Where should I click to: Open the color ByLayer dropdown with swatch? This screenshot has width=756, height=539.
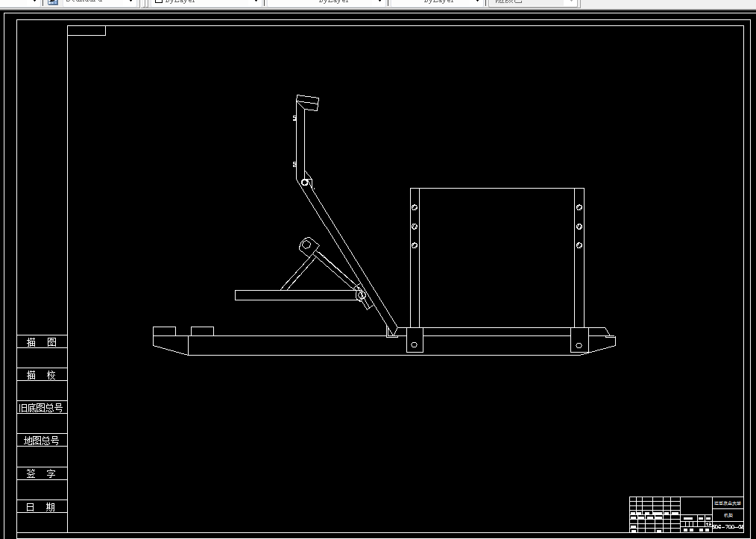tap(206, 2)
